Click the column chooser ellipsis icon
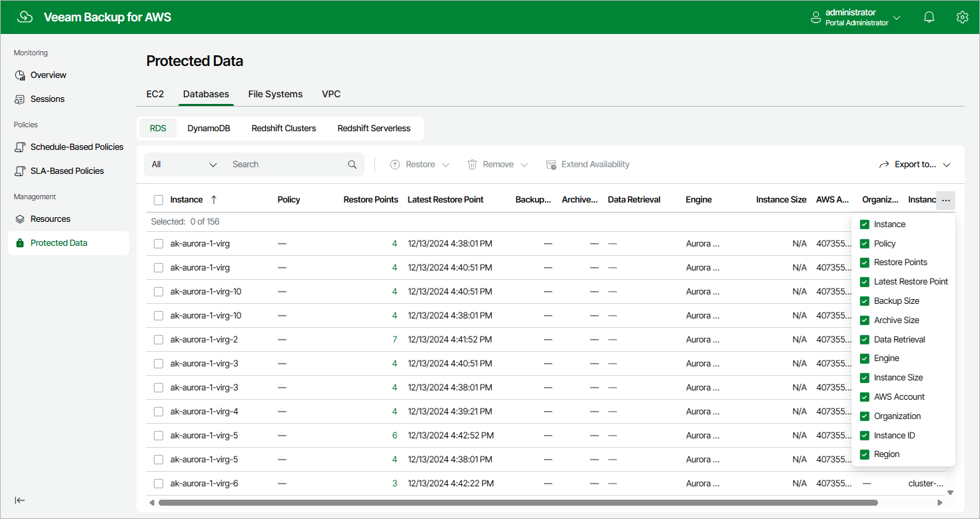The width and height of the screenshot is (980, 519). [x=945, y=201]
